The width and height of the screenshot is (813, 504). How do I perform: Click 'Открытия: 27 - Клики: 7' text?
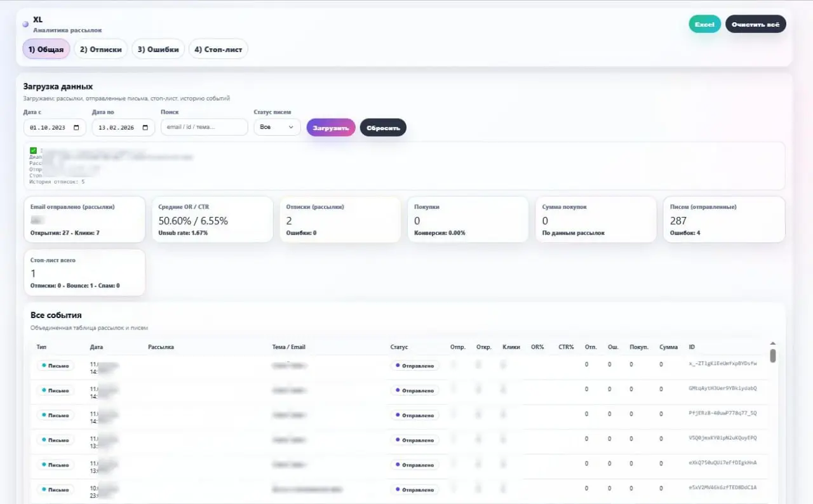click(x=65, y=233)
